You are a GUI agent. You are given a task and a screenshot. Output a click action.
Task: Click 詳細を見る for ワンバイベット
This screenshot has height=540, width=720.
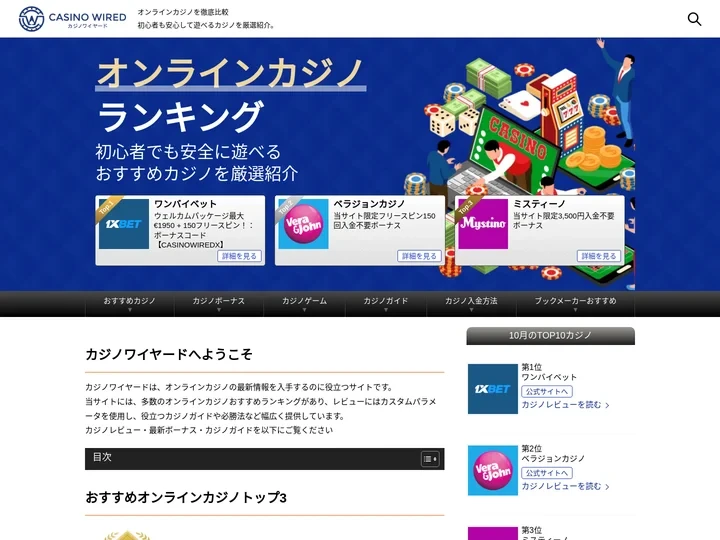coord(239,256)
